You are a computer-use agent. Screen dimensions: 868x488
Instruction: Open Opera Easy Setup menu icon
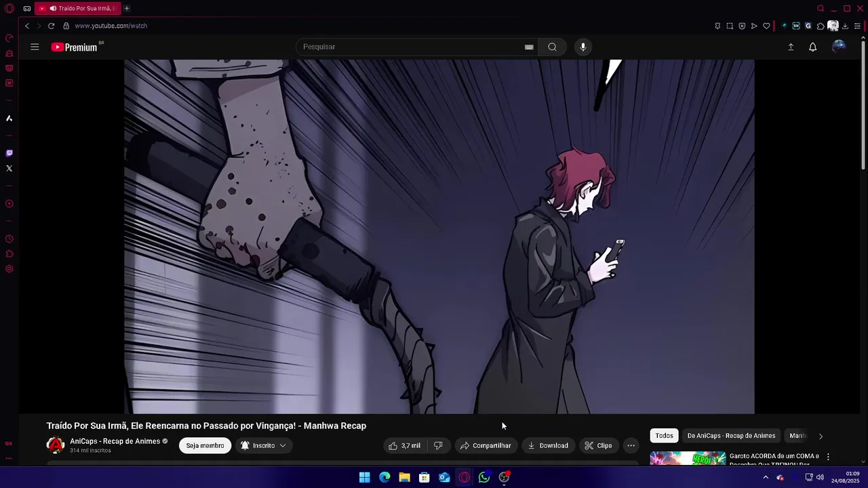coord(857,26)
